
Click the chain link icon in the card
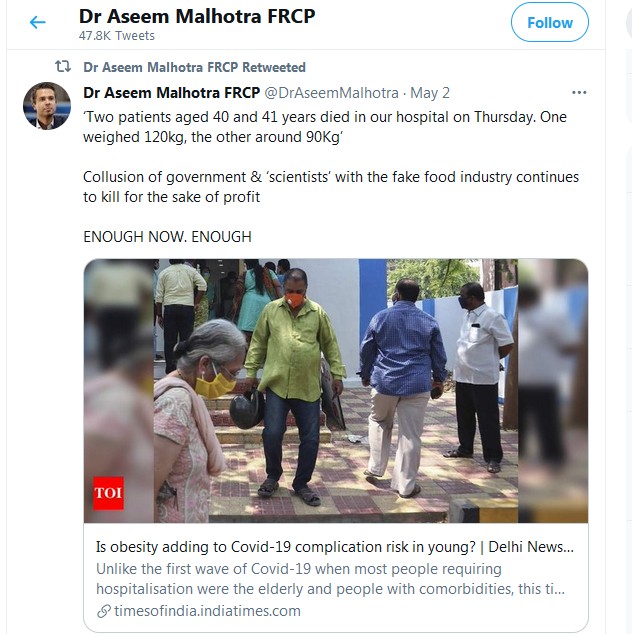103,611
